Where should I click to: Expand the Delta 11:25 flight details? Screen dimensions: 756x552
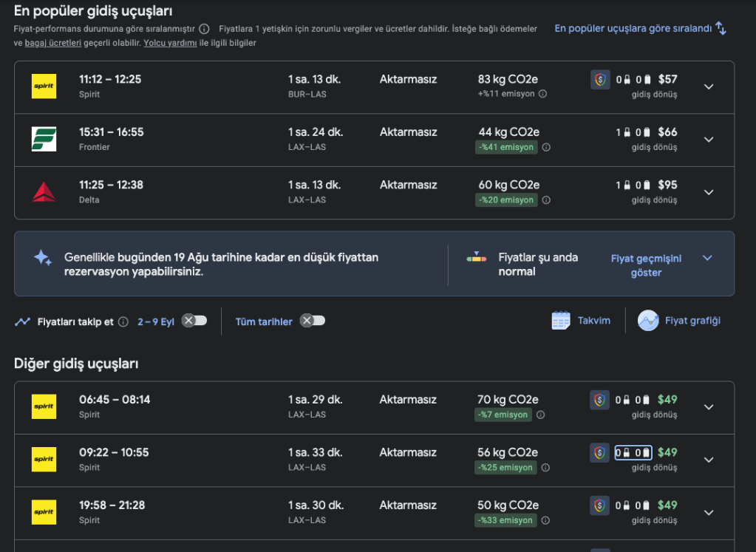709,192
